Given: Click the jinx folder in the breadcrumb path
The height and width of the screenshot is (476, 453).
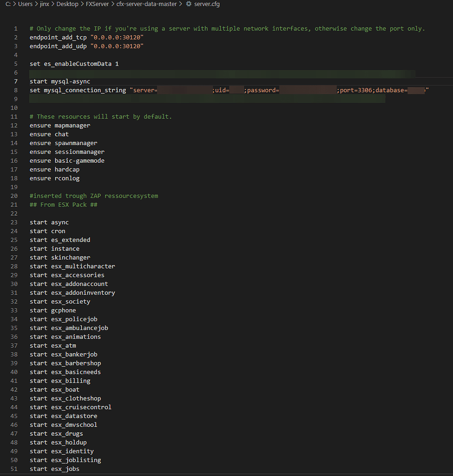Looking at the screenshot, I should (x=44, y=4).
